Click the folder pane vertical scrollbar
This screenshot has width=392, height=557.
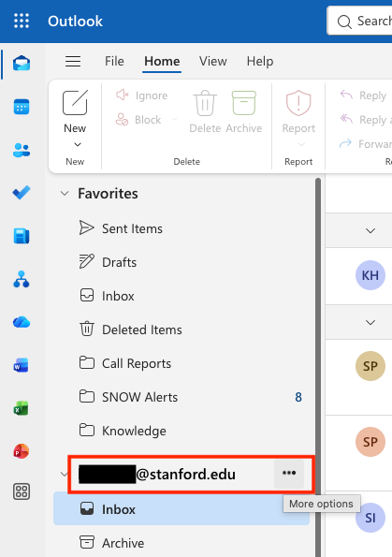tap(318, 367)
